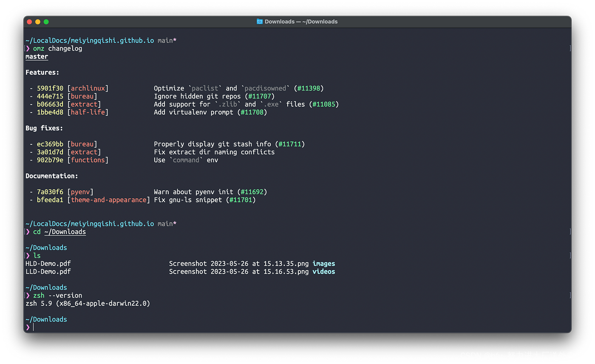Click the 'zsh --version' command text
The width and height of the screenshot is (595, 364).
pos(58,296)
